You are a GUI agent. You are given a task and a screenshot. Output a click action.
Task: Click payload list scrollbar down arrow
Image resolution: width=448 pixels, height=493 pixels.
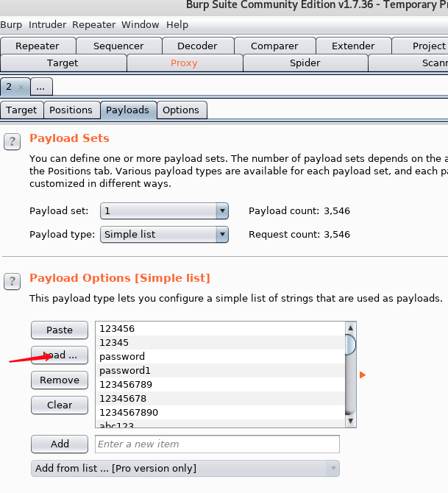tap(351, 421)
